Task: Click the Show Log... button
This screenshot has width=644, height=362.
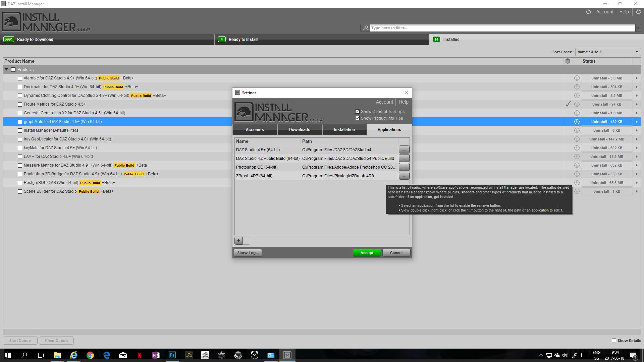Action: coord(248,253)
